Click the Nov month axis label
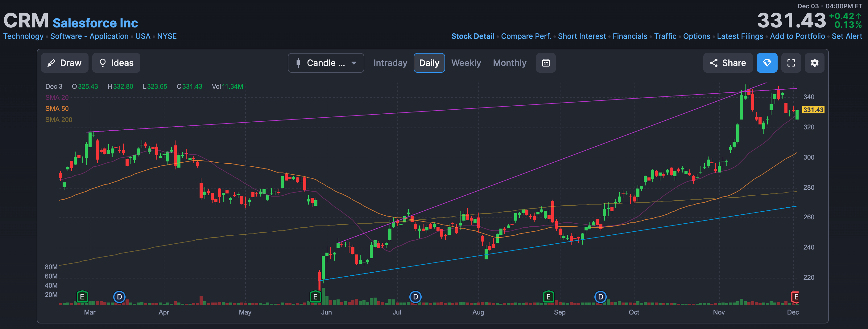The image size is (868, 329). 719,312
